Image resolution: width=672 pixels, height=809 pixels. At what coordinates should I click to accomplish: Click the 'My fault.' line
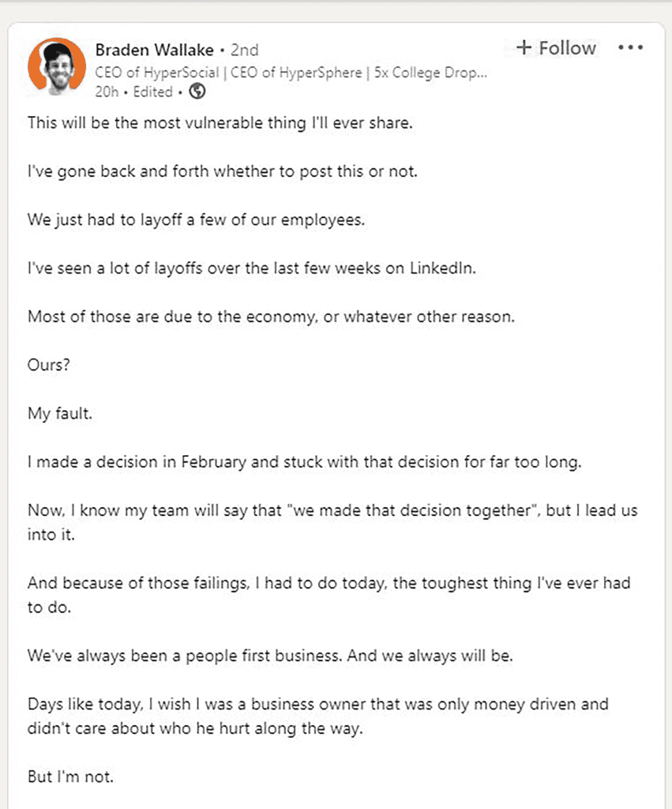(x=60, y=413)
